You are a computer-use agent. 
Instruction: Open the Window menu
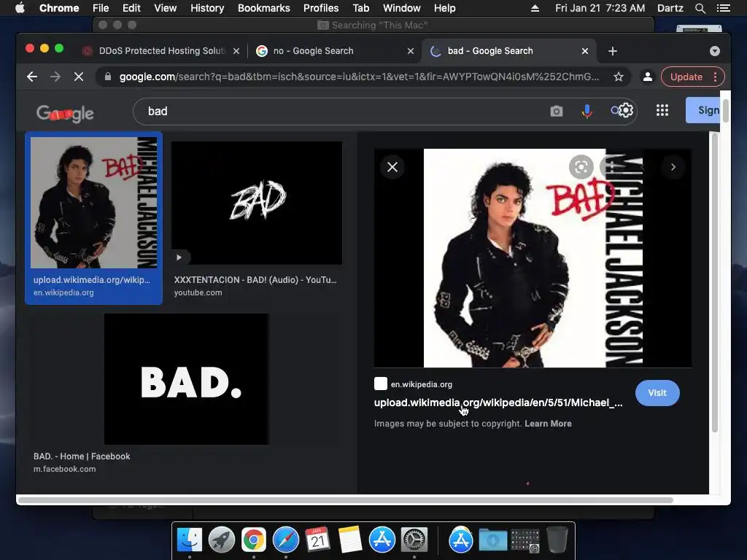(402, 8)
